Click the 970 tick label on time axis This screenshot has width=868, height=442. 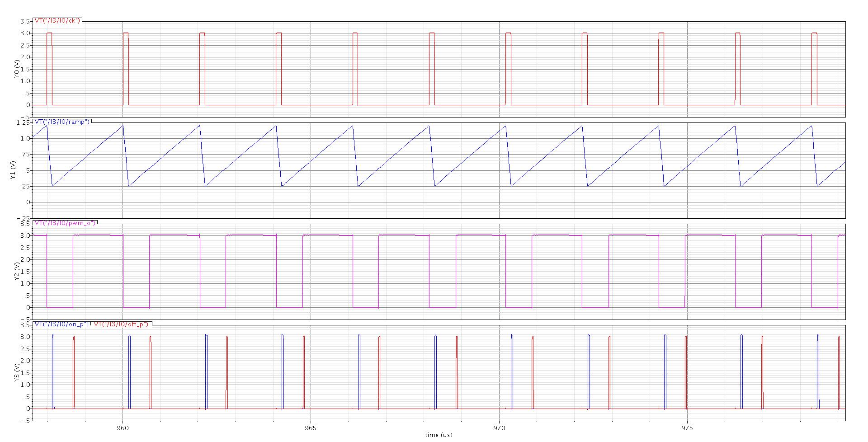tap(499, 427)
